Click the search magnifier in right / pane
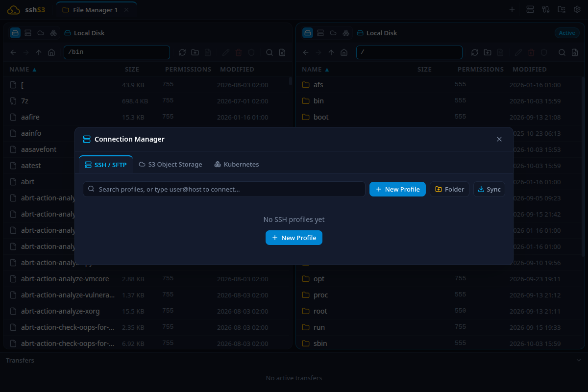Screen dimensions: 588x392 (x=562, y=52)
